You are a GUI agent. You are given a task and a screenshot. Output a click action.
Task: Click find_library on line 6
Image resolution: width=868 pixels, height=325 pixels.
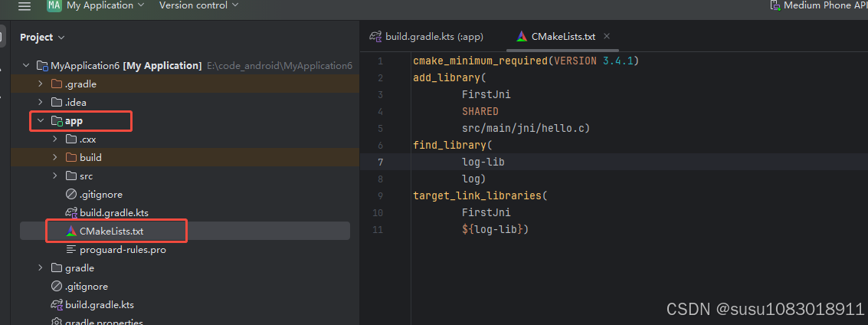[x=450, y=145]
